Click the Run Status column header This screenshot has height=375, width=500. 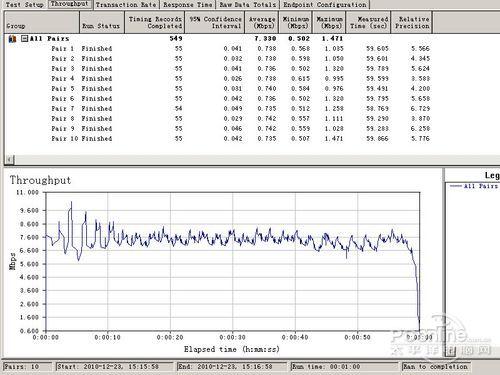coord(102,22)
